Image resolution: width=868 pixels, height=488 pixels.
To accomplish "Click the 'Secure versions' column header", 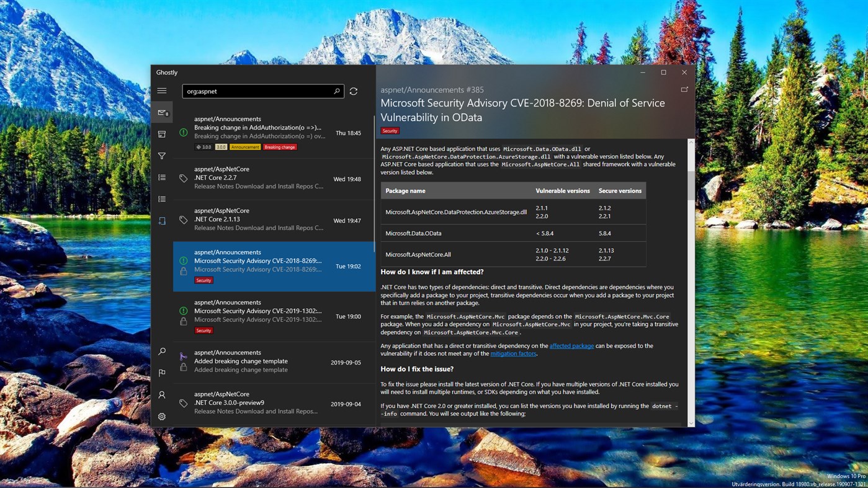I will 620,191.
